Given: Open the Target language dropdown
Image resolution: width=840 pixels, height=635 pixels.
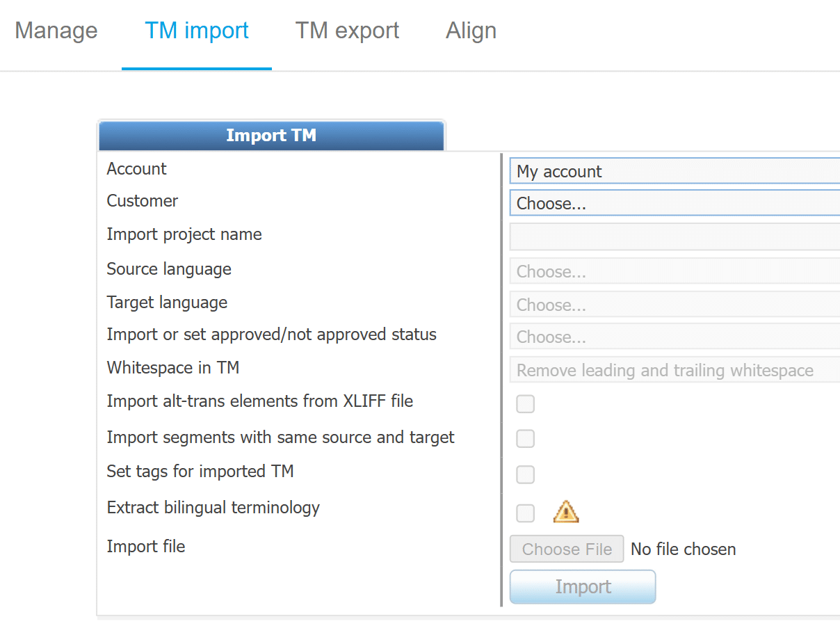Looking at the screenshot, I should click(675, 305).
